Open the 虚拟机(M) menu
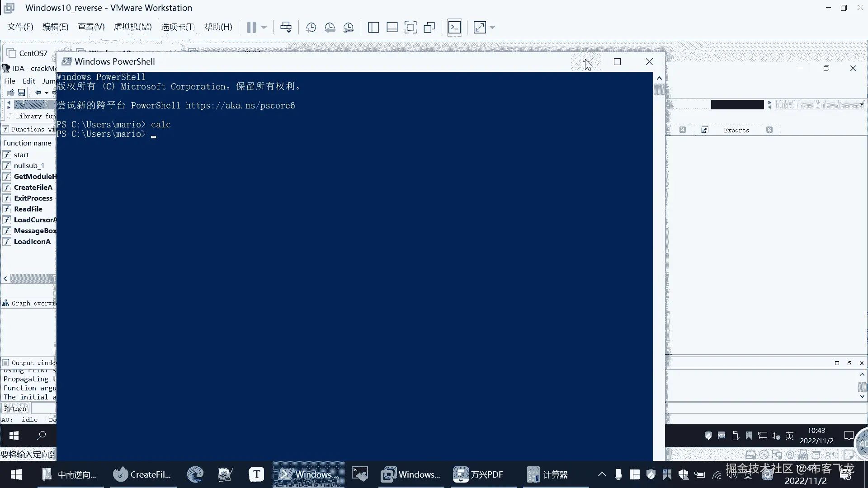The image size is (868, 488). 132,27
